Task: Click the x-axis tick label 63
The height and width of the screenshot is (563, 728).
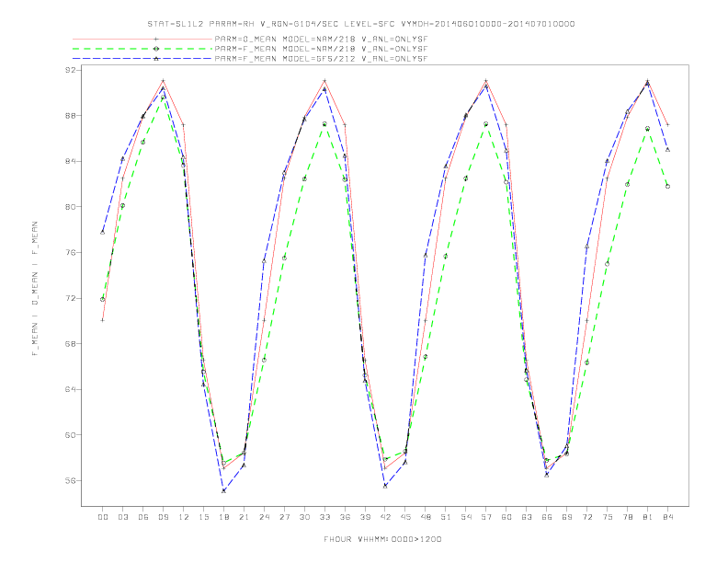Action: [527, 517]
